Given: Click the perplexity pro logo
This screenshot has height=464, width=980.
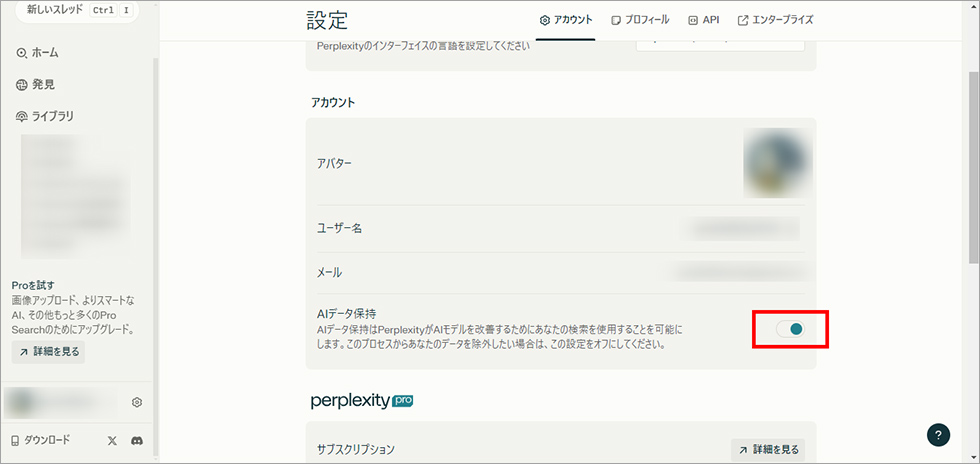Looking at the screenshot, I should pos(362,401).
